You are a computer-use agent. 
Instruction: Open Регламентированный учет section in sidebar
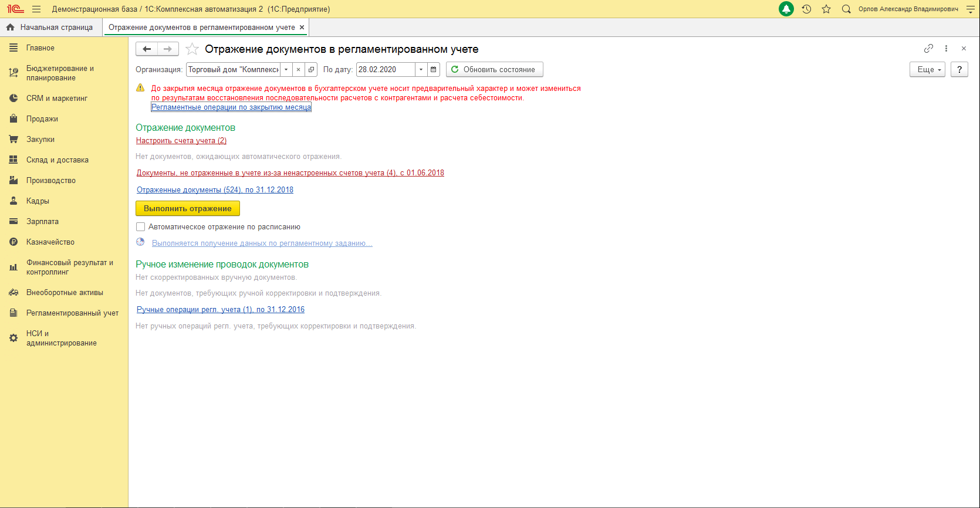(x=72, y=313)
